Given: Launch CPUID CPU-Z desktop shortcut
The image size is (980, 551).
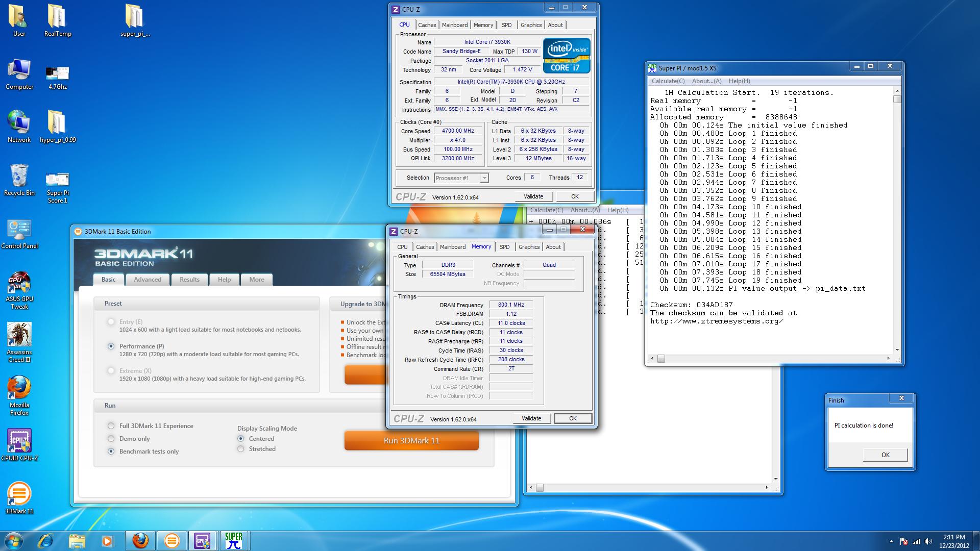Looking at the screenshot, I should click(x=19, y=445).
